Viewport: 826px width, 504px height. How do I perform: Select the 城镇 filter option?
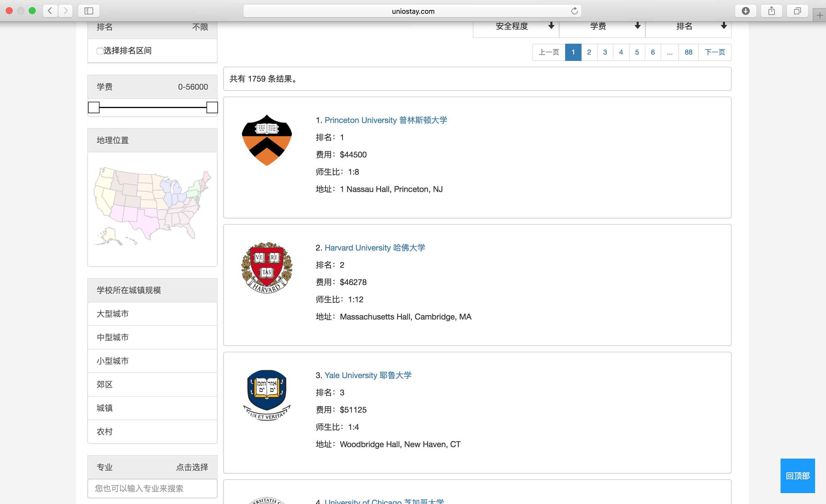[152, 408]
